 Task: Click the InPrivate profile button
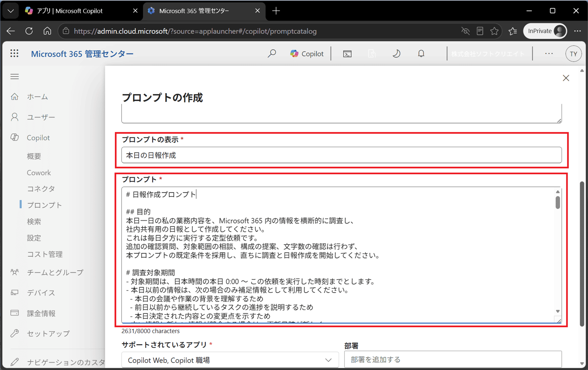point(545,31)
